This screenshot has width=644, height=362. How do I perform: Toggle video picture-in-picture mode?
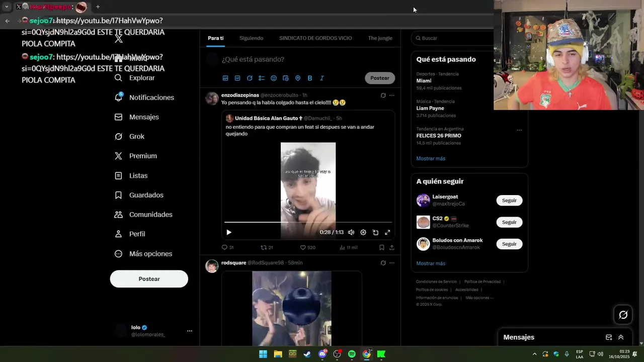375,232
